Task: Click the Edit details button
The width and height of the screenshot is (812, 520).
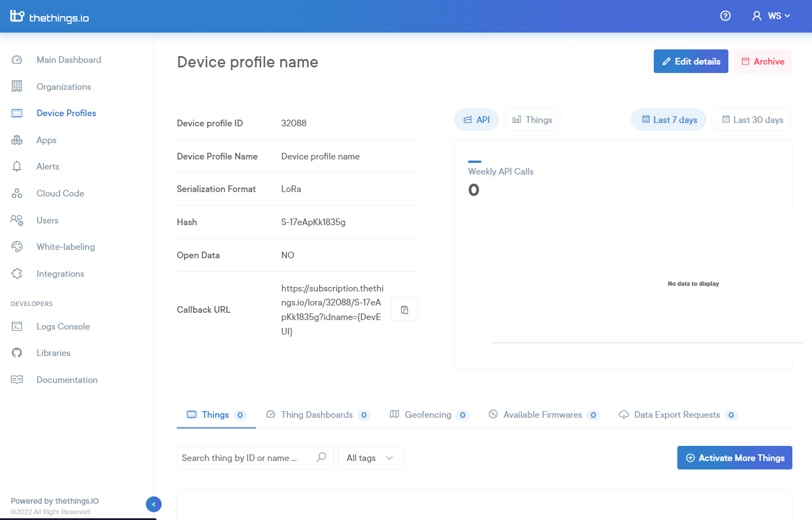Action: (x=691, y=61)
